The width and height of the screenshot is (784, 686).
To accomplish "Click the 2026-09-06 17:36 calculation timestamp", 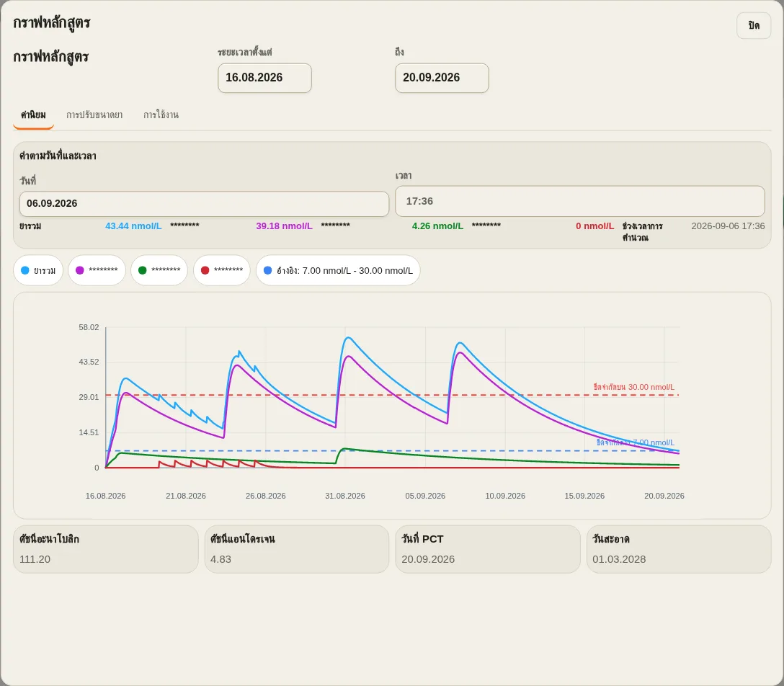I will (x=728, y=226).
